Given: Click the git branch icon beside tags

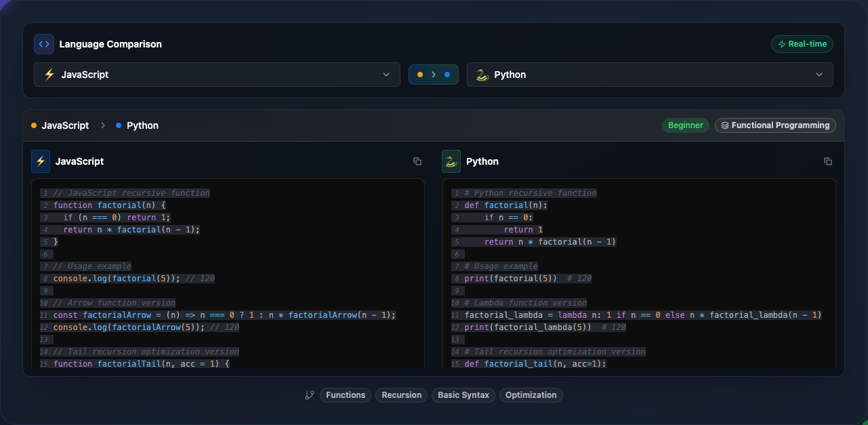Looking at the screenshot, I should tap(310, 395).
